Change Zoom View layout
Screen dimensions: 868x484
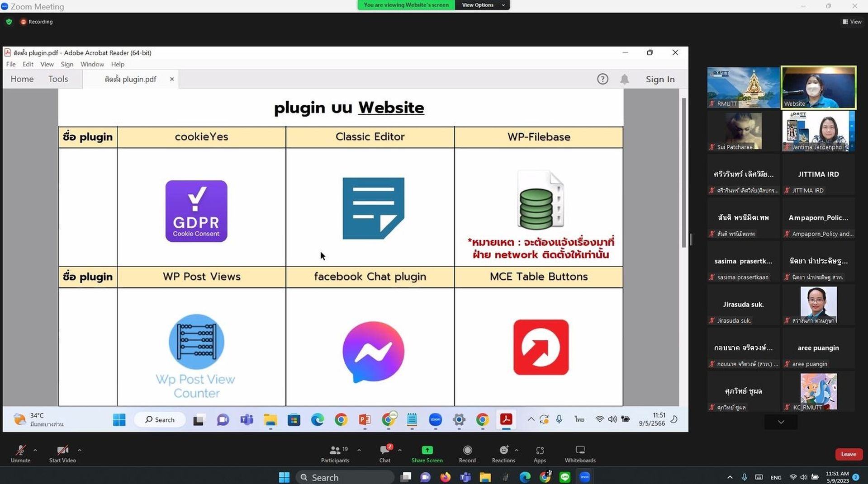(852, 22)
